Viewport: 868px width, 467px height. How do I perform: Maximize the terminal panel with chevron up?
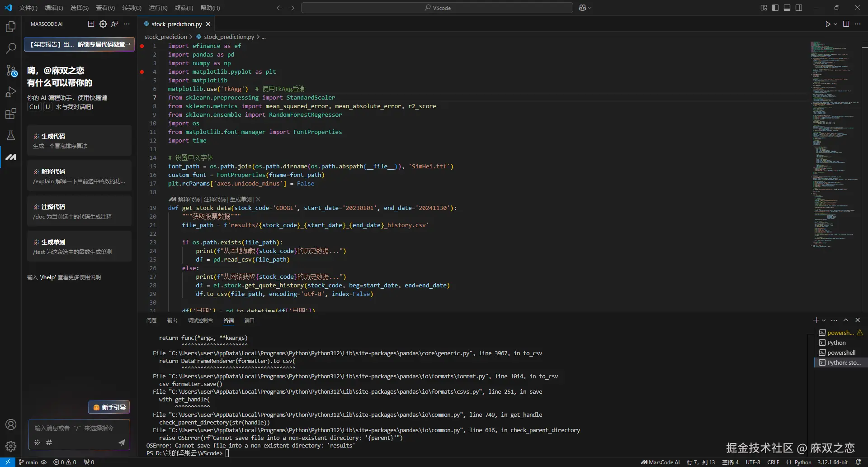point(846,320)
